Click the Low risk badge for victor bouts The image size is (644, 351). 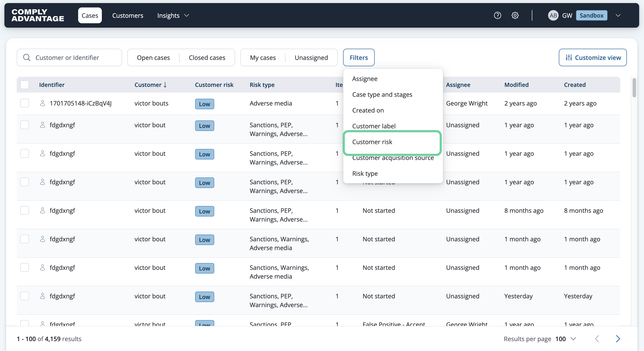pos(205,104)
